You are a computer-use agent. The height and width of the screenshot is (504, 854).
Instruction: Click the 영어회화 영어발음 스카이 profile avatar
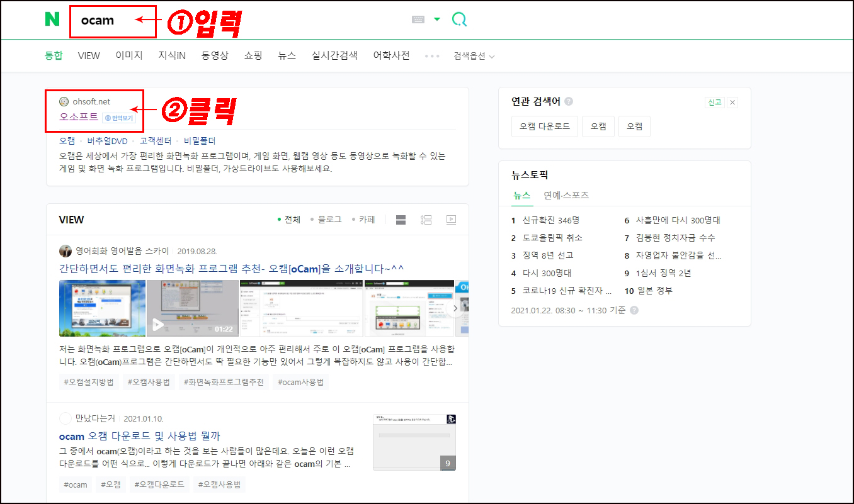pyautogui.click(x=65, y=251)
